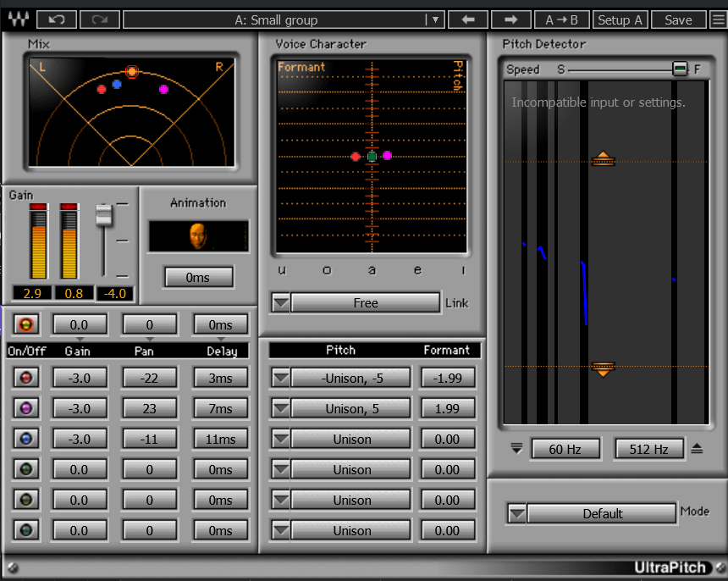Open the Default mode dropdown
Screen dimensions: 728x581
pyautogui.click(x=516, y=513)
